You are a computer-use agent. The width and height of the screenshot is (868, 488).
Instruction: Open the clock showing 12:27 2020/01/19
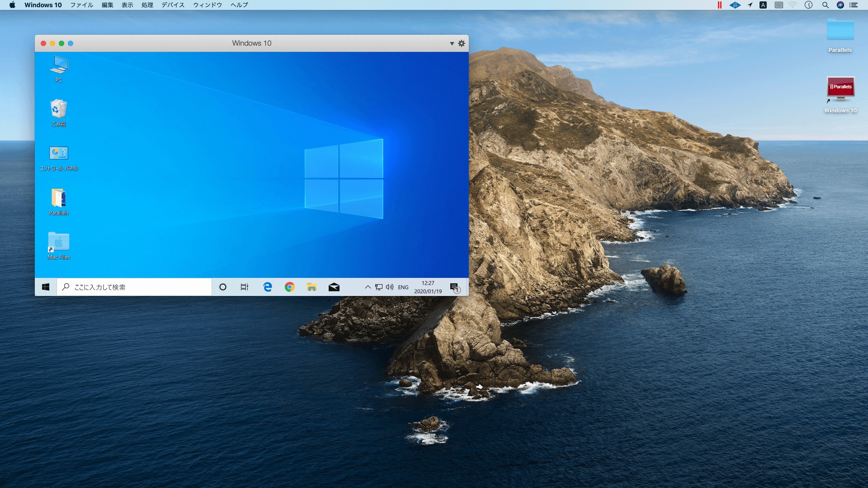(x=428, y=287)
